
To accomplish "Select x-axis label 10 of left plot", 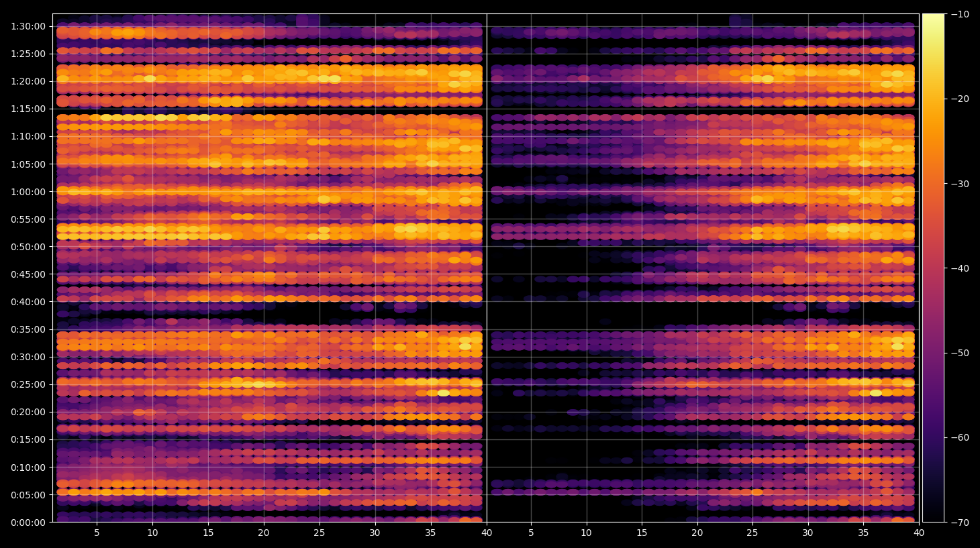I will pyautogui.click(x=152, y=533).
